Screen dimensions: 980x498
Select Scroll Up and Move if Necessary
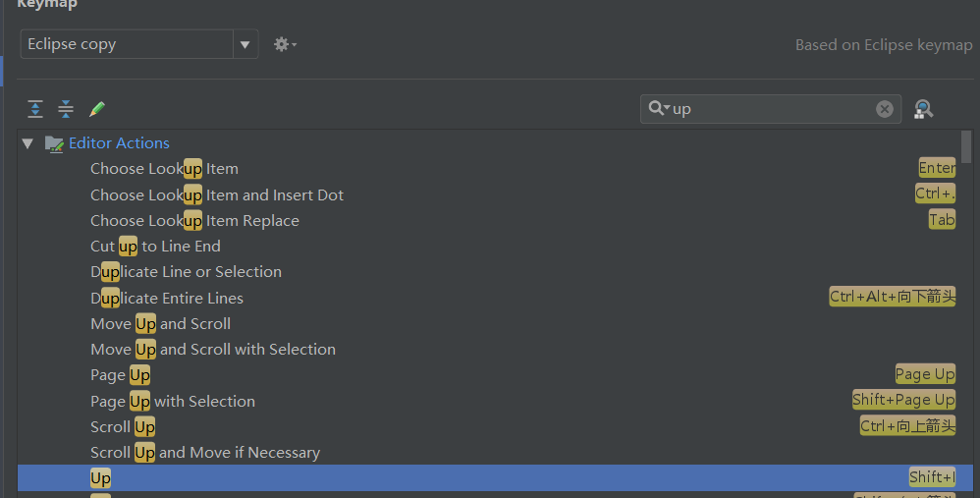click(205, 453)
